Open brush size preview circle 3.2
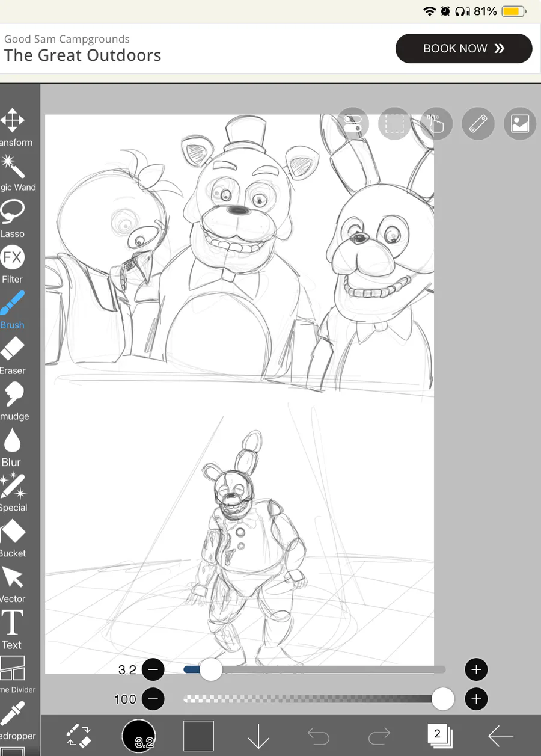541x756 pixels. (x=139, y=736)
